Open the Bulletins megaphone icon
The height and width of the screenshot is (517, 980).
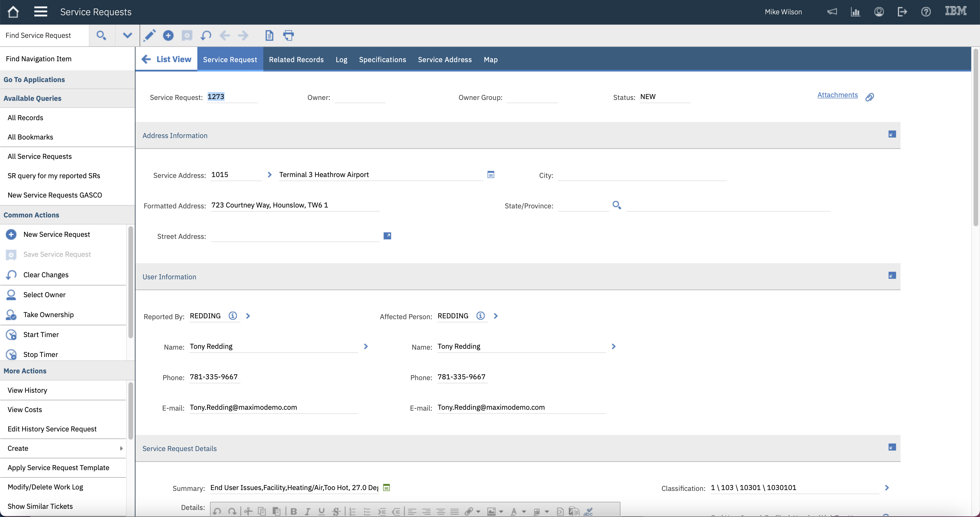832,12
